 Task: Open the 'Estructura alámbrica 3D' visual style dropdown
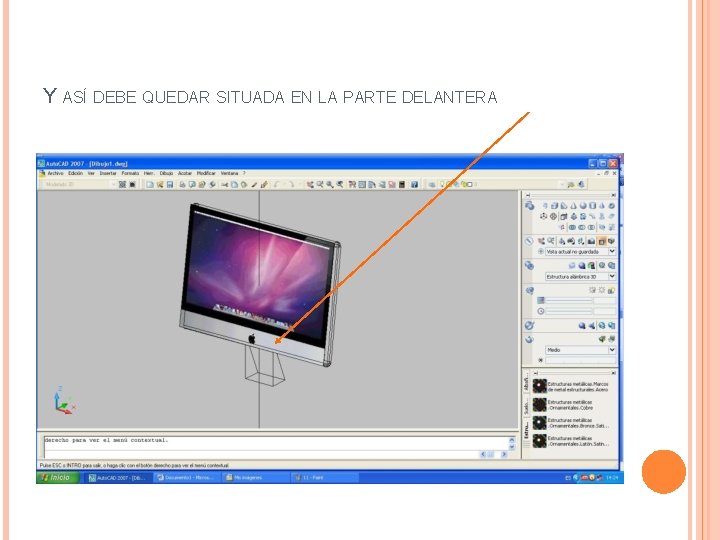point(580,276)
